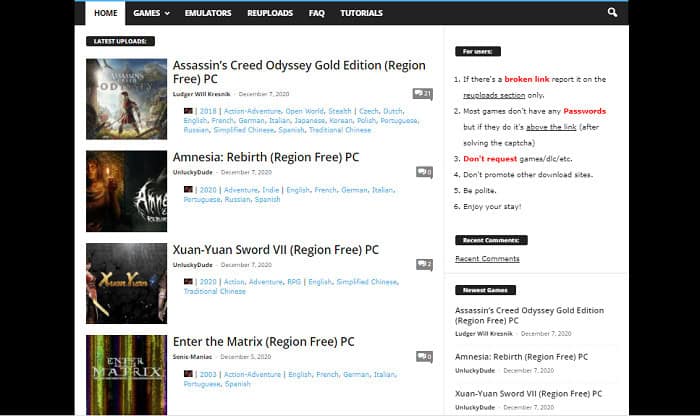Click the 'Latest Uploads' section label
The height and width of the screenshot is (416, 700).
[x=120, y=41]
